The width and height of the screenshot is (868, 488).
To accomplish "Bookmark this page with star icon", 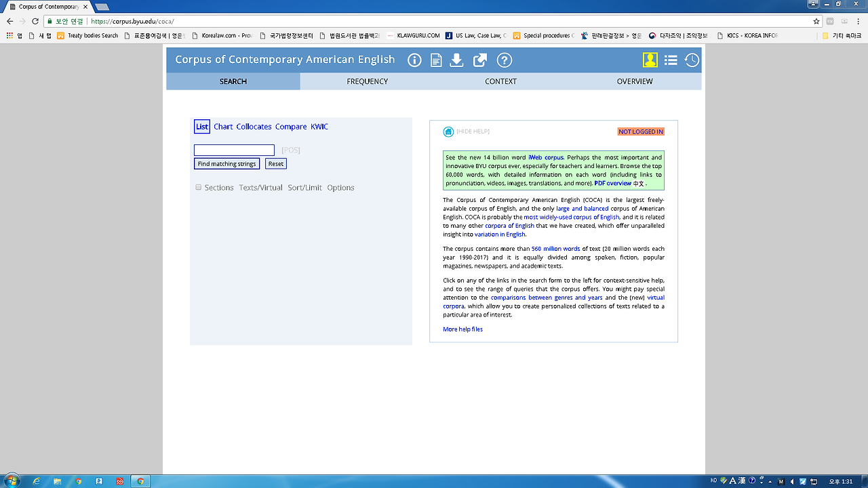I will [816, 21].
